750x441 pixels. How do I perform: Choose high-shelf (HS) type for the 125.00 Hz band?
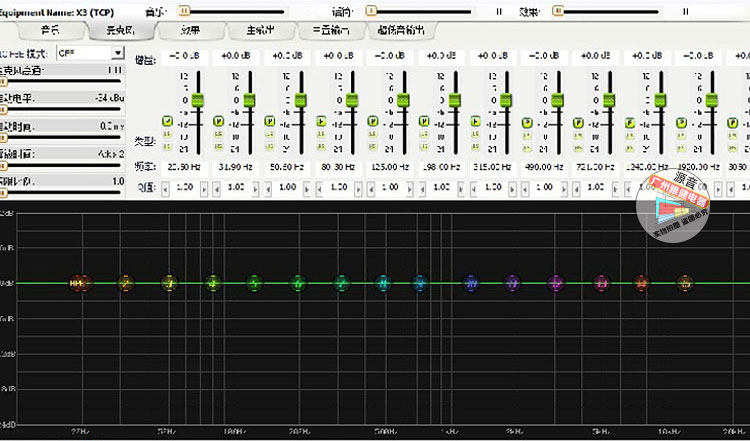373,147
